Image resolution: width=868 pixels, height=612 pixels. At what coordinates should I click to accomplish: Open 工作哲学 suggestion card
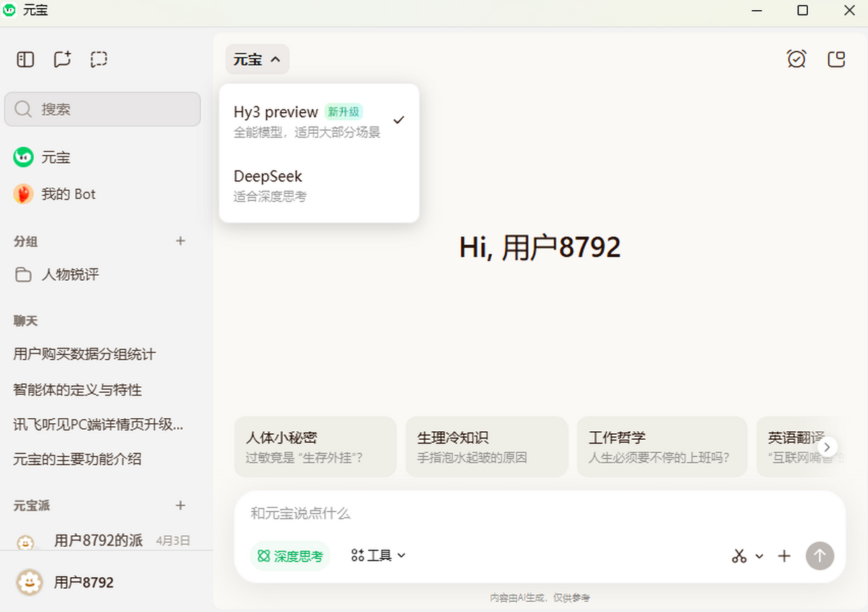tap(662, 446)
